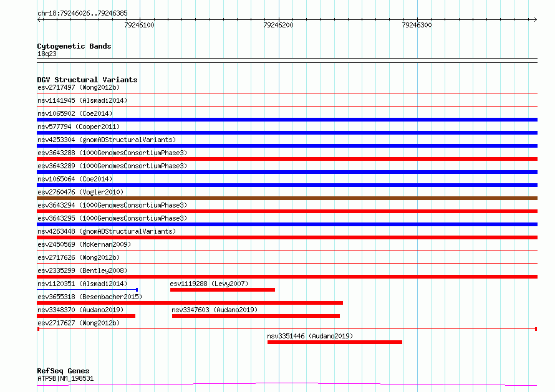Select variant nsv3347603 (Audano2019) label
Image resolution: width=555 pixels, height=392 pixels.
215,310
